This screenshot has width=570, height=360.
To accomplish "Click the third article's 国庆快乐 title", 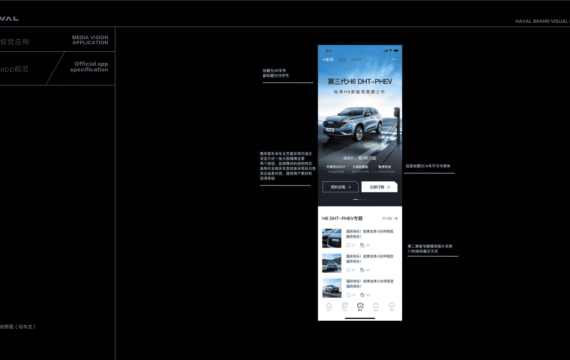I will click(x=370, y=284).
